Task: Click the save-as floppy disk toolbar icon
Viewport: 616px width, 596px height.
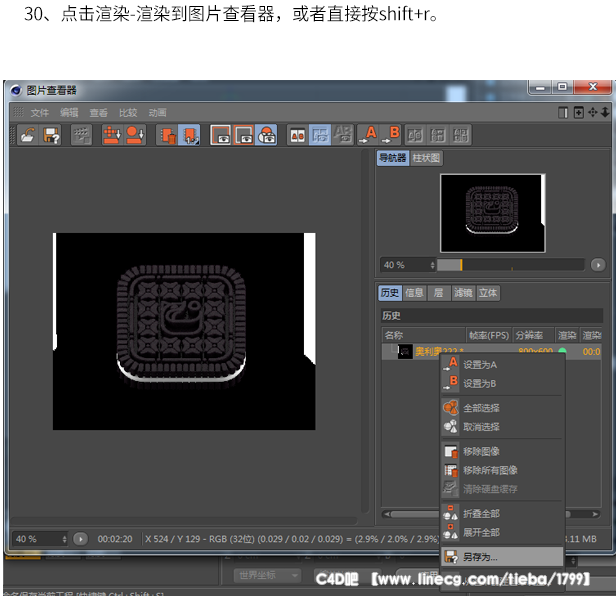Action: point(51,135)
